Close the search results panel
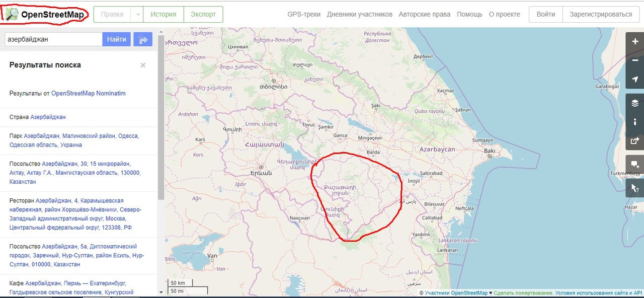 click(x=143, y=65)
